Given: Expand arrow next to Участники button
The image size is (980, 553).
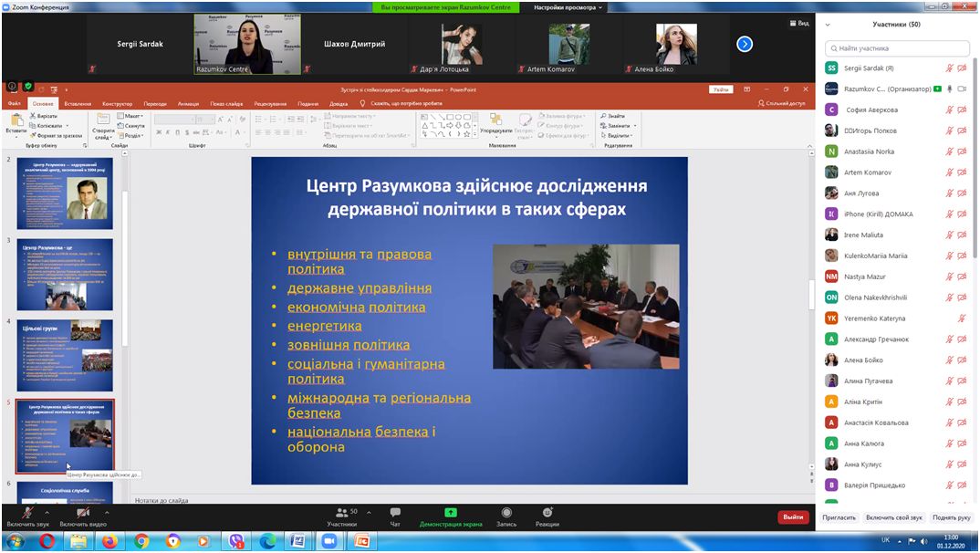Looking at the screenshot, I should 369,512.
